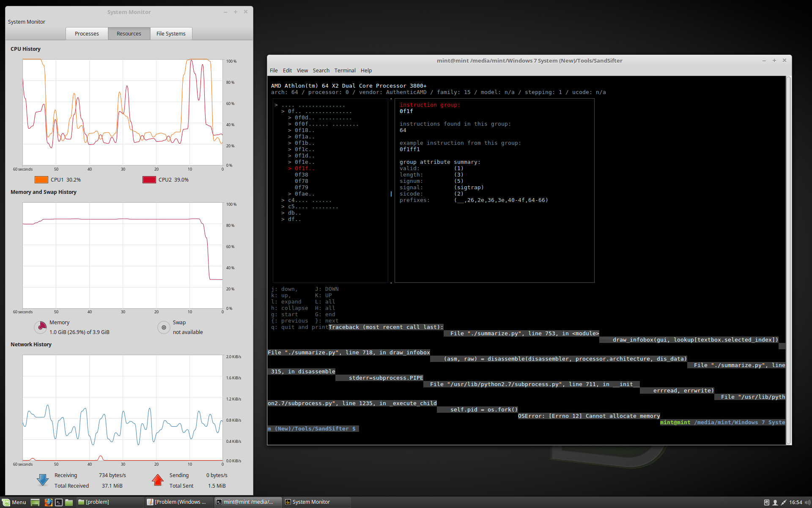Open the network connection tray icon
Viewport: 812px width, 508px height.
coord(784,502)
